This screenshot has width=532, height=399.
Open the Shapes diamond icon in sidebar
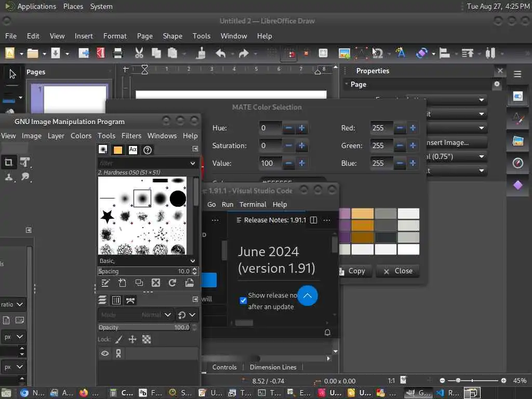point(518,185)
